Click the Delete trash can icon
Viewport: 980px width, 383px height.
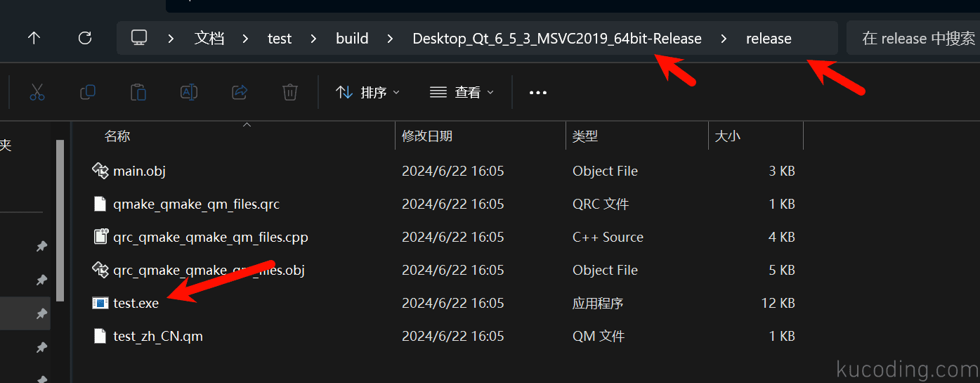290,92
